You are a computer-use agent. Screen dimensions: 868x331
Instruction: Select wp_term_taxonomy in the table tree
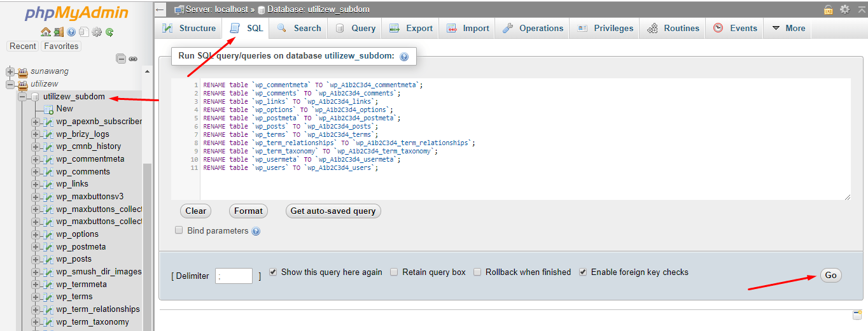click(x=92, y=322)
